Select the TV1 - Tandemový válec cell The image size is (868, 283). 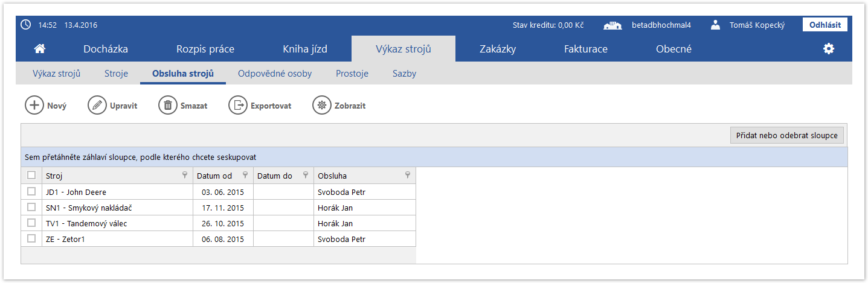(117, 223)
